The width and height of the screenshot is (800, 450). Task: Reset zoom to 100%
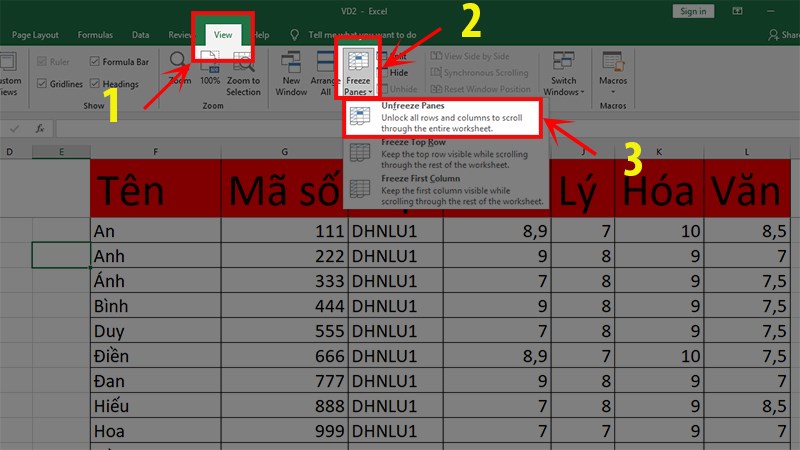(210, 67)
